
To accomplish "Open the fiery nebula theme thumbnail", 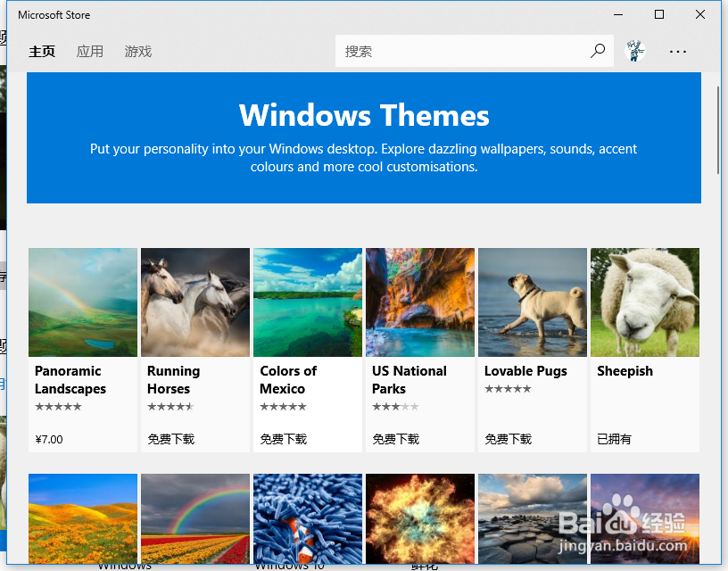I will coord(420,519).
